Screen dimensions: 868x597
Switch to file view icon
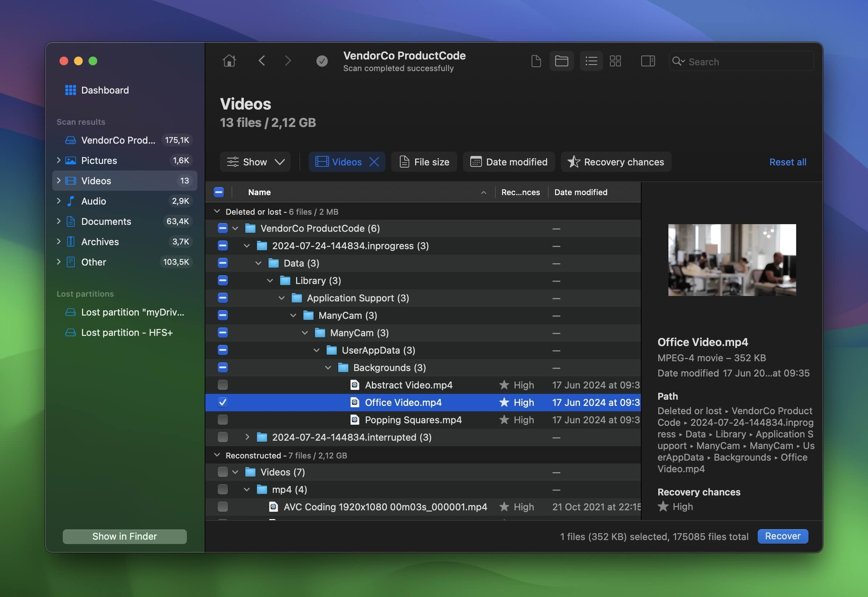point(536,61)
